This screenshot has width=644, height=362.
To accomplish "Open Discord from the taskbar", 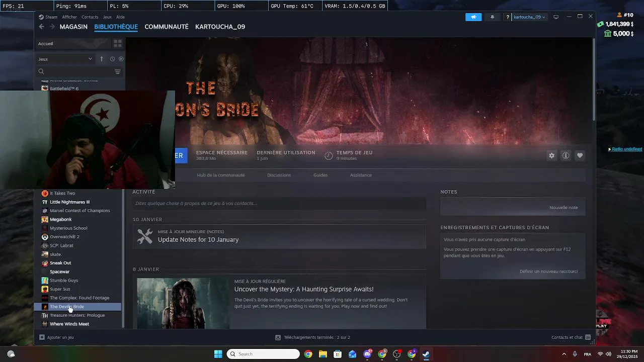I will click(367, 354).
